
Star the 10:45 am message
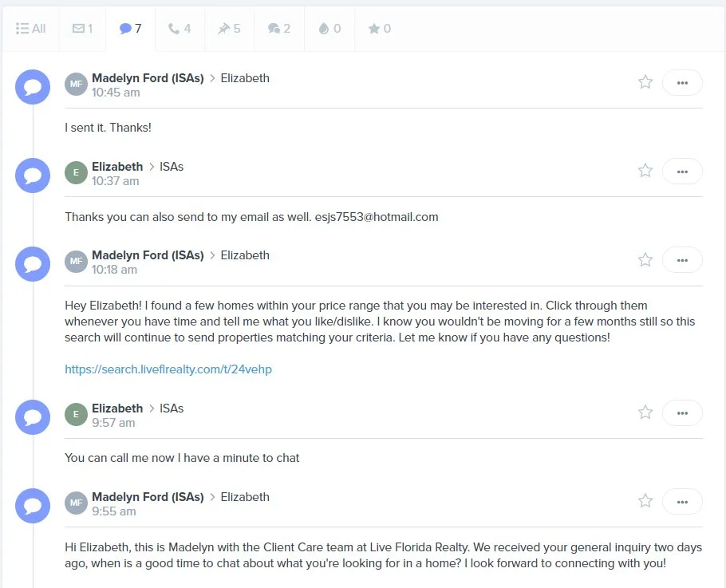tap(645, 82)
